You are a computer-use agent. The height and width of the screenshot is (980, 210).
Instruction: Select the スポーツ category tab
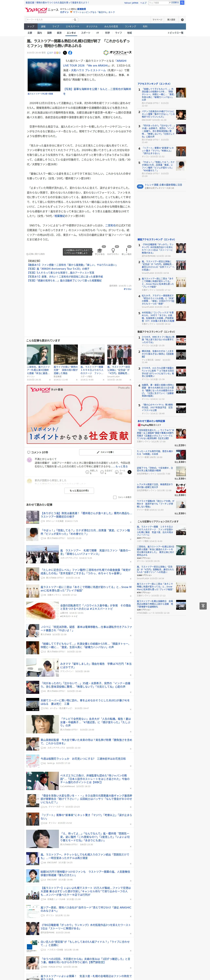[86, 33]
